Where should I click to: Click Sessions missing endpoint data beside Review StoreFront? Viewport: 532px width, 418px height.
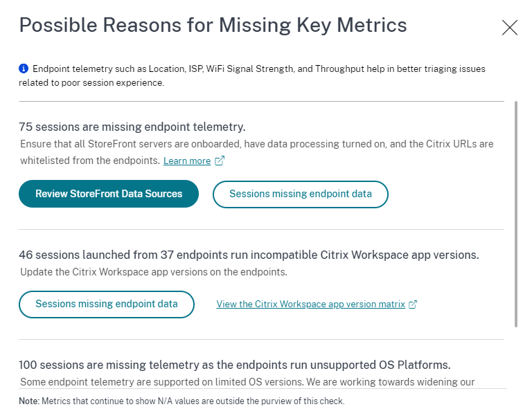(300, 194)
